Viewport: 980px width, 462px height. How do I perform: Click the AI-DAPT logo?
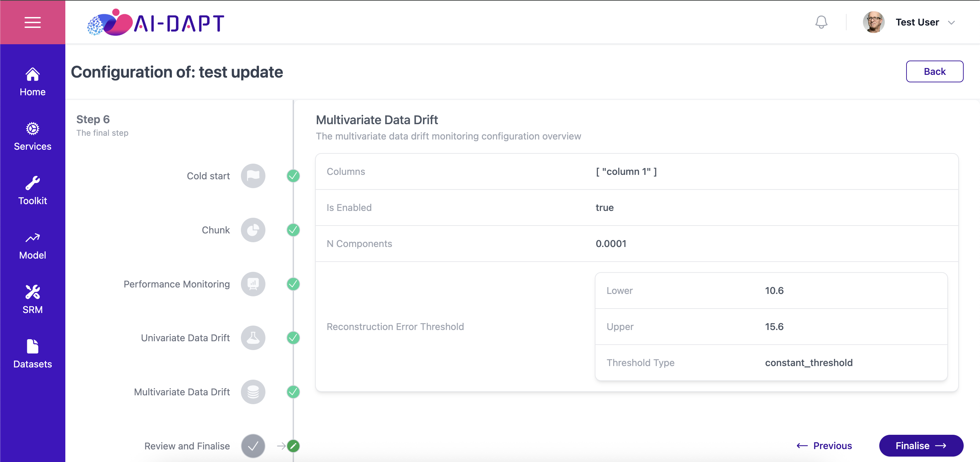pyautogui.click(x=156, y=22)
